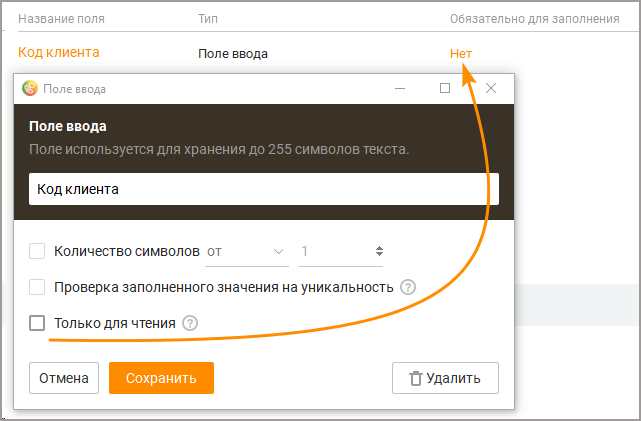
Task: Click the uniqueness check label text
Action: click(224, 287)
